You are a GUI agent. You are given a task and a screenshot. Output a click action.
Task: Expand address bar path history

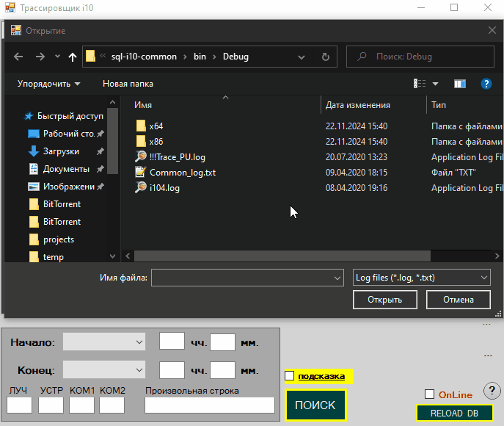pyautogui.click(x=302, y=57)
